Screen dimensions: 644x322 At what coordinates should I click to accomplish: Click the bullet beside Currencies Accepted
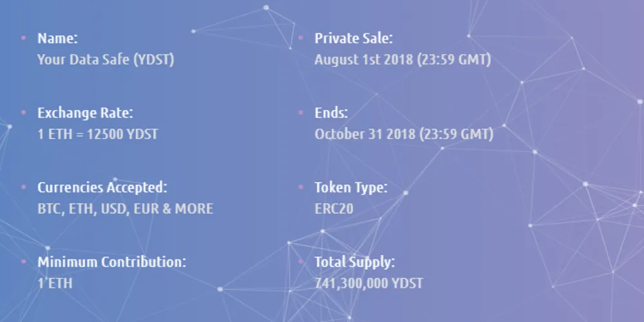(23, 187)
